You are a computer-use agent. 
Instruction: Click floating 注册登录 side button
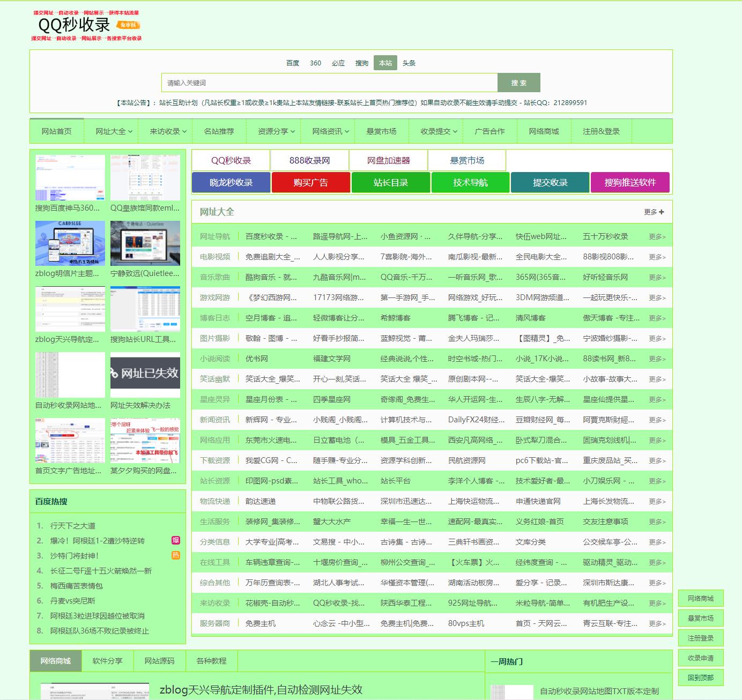pyautogui.click(x=701, y=638)
